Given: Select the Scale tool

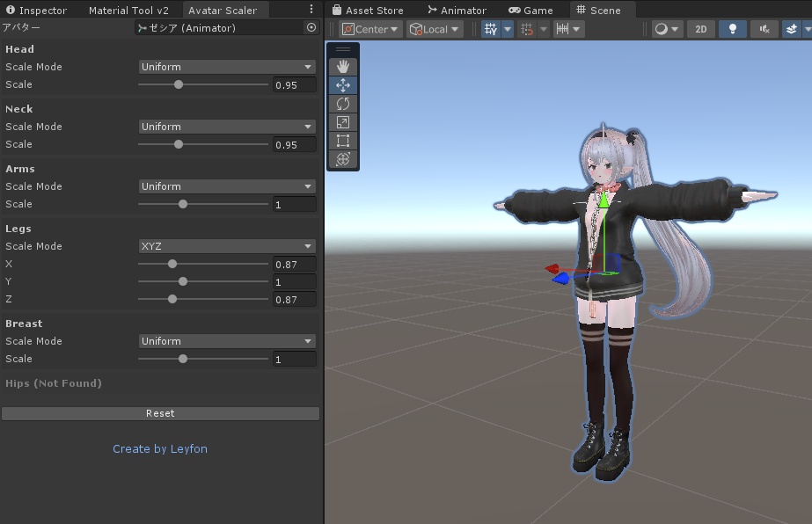Looking at the screenshot, I should click(x=343, y=122).
